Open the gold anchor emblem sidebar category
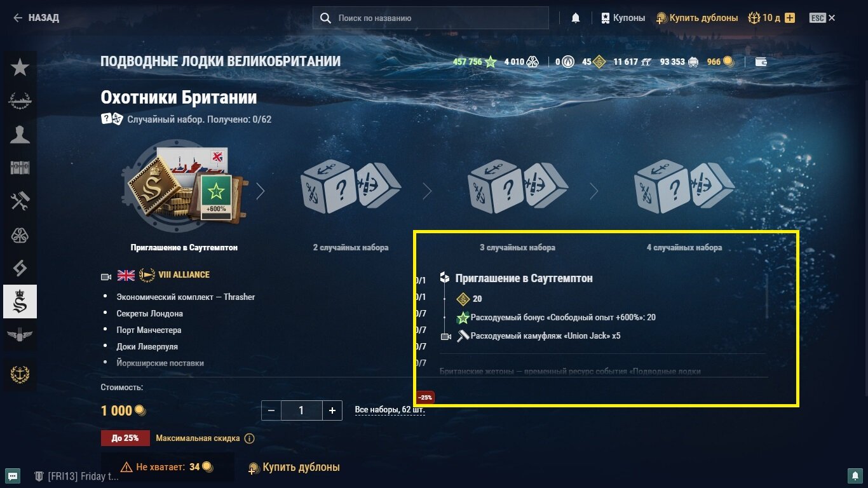The height and width of the screenshot is (488, 868). tap(20, 374)
